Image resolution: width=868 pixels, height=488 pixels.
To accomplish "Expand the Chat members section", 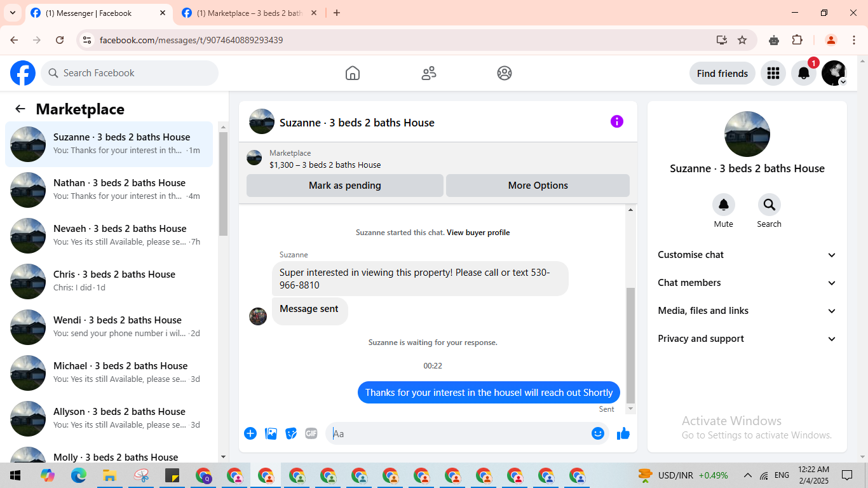I will [x=747, y=283].
